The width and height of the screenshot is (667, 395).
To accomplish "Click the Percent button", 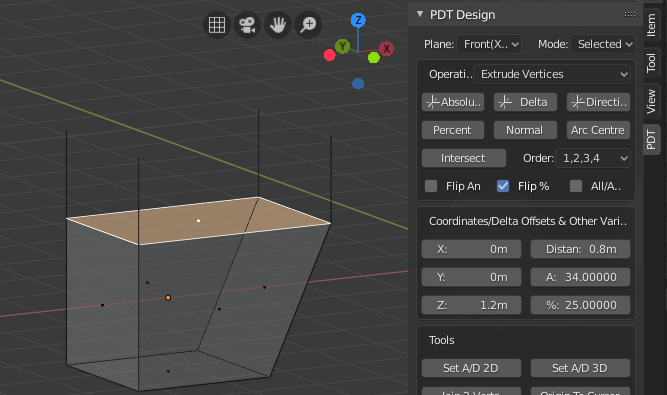I will pos(453,130).
